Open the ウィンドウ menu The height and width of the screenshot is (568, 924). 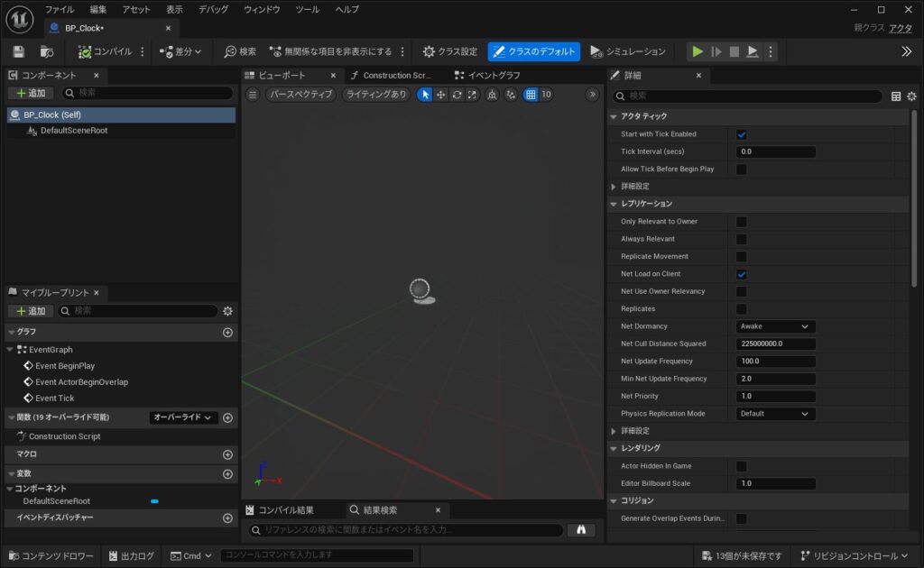point(262,9)
